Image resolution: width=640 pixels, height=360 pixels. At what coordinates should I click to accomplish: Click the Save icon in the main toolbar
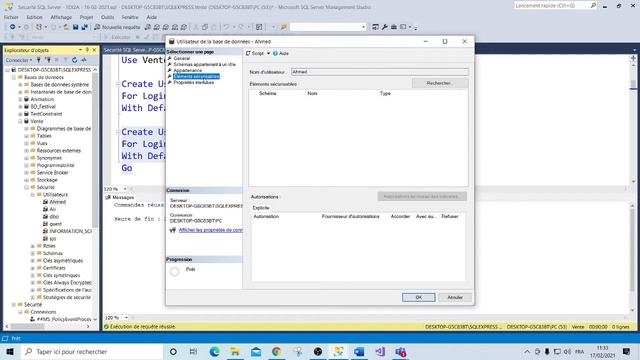pos(75,27)
